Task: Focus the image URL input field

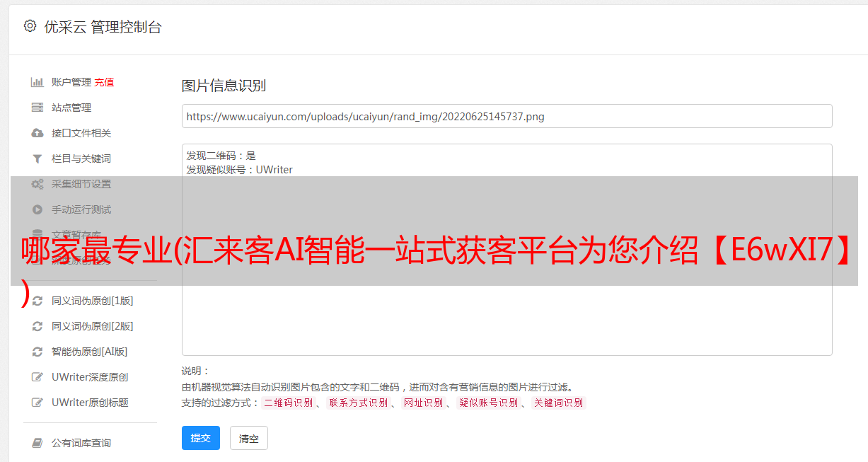Action: coord(507,116)
